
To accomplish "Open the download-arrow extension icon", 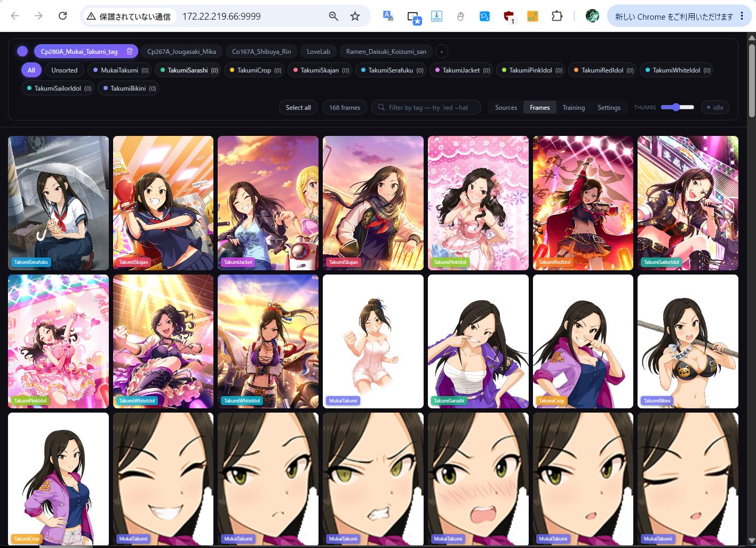I will (x=436, y=17).
